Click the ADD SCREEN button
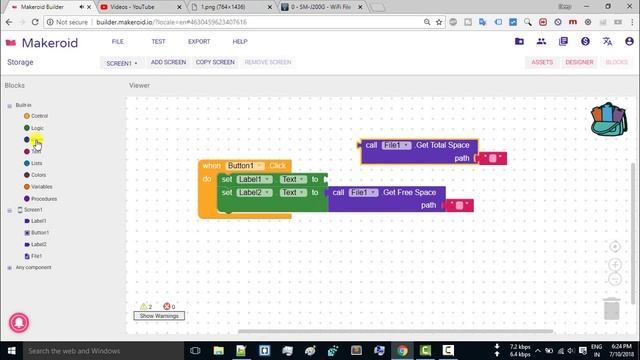This screenshot has height=360, width=640. (168, 62)
